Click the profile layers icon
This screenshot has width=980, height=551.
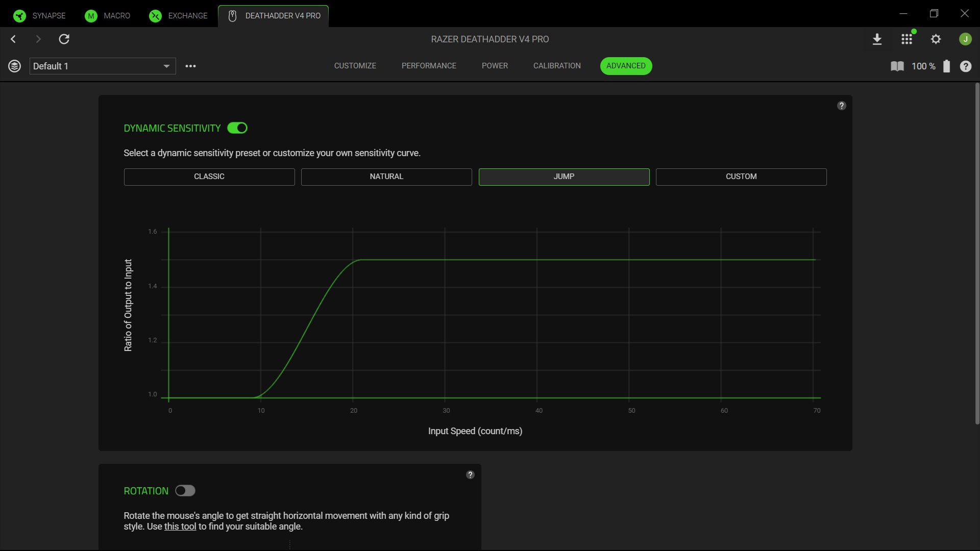click(14, 66)
